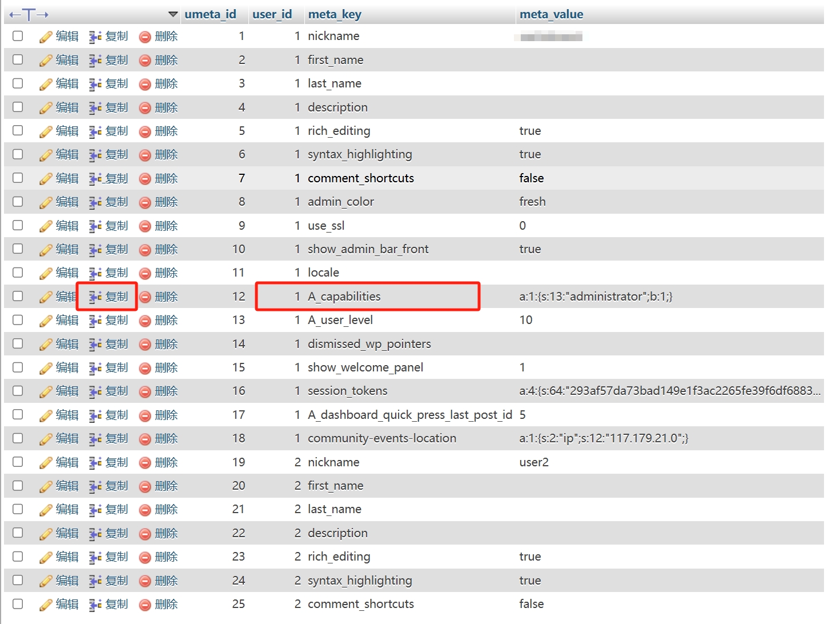Click the red delete icon for session_tokens row

pos(145,392)
